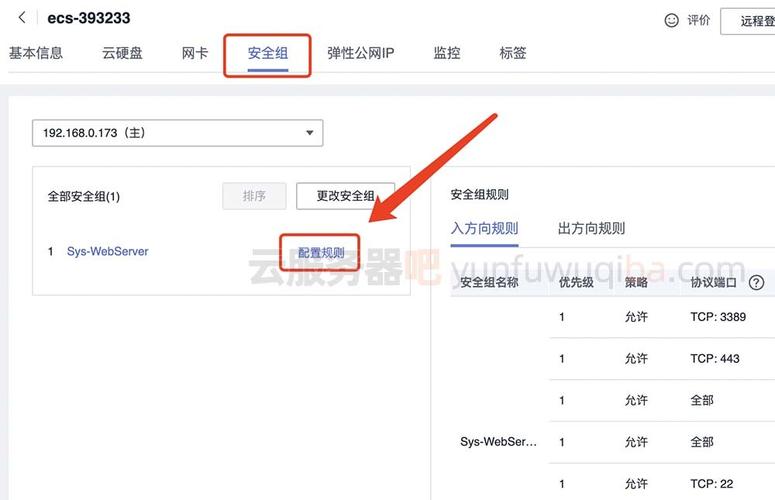The image size is (775, 500).
Task: Open the 基本信息 tab
Action: [x=36, y=53]
